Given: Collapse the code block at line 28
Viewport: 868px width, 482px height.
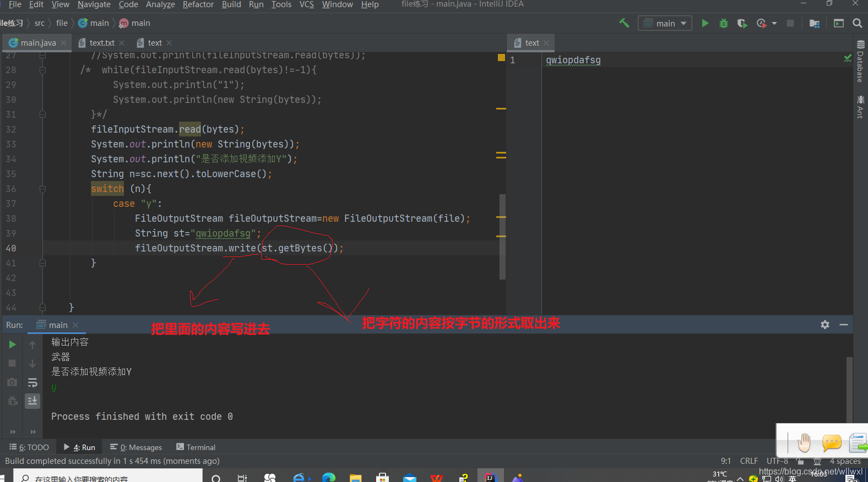Looking at the screenshot, I should click(x=42, y=70).
